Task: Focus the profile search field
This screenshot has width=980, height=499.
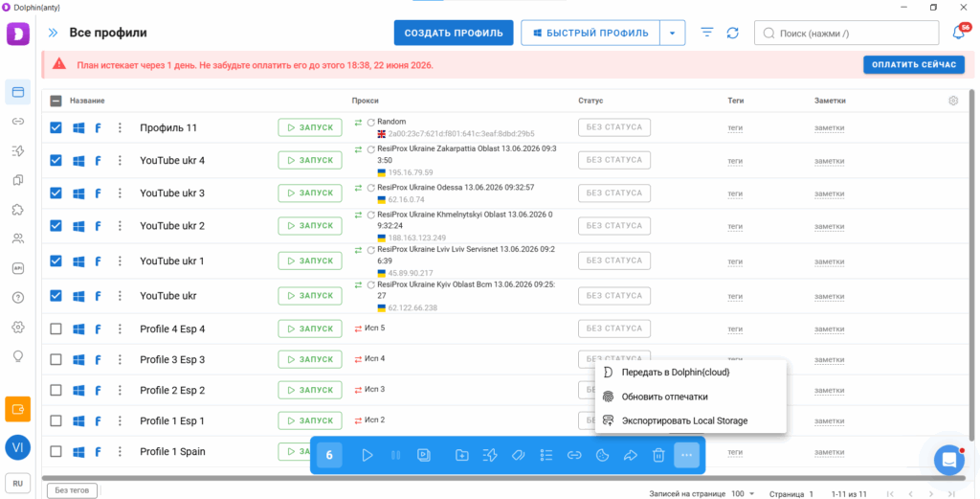Action: point(846,34)
